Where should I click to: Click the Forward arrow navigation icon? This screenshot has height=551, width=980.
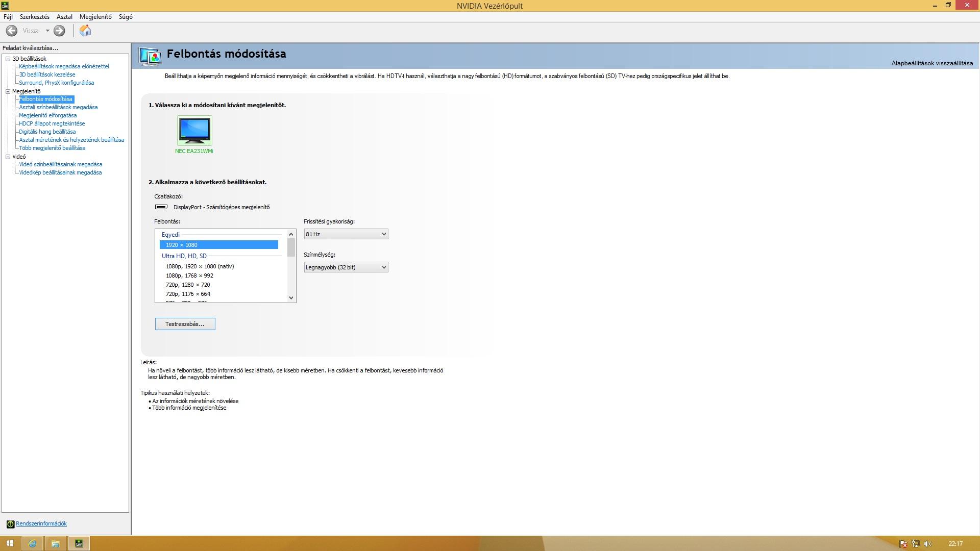(x=59, y=31)
